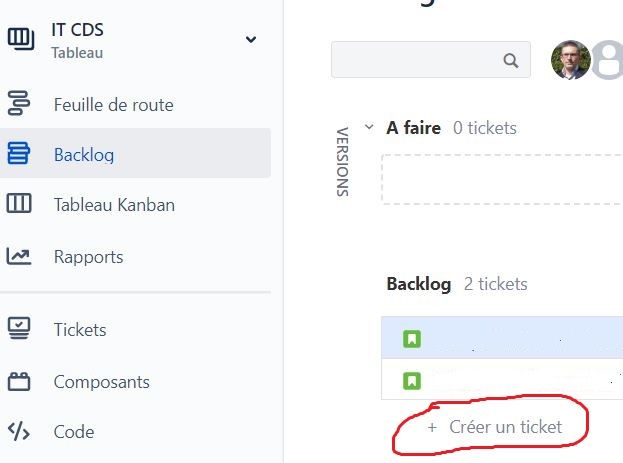Screen dimensions: 623x463
Task: Filter by the user photo avatar
Action: pyautogui.click(x=571, y=60)
